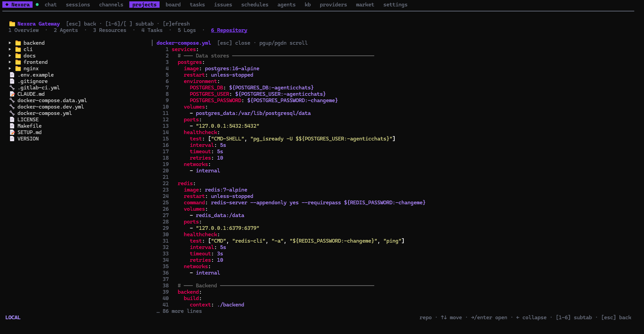644x334 pixels.
Task: Open the kb tab
Action: click(x=308, y=5)
